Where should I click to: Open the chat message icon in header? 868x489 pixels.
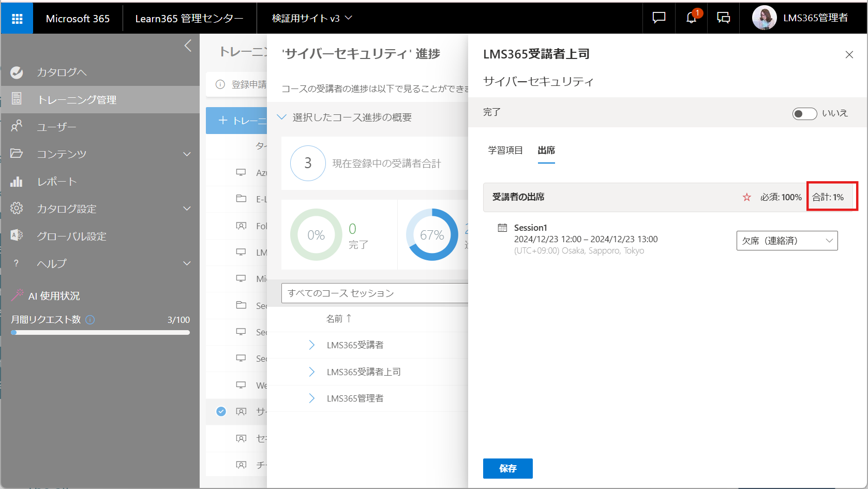(659, 18)
